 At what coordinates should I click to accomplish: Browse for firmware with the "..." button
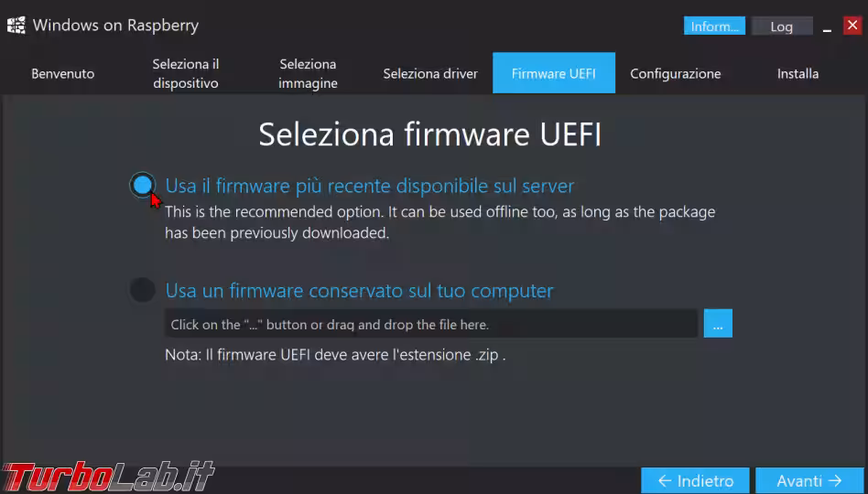(x=718, y=324)
